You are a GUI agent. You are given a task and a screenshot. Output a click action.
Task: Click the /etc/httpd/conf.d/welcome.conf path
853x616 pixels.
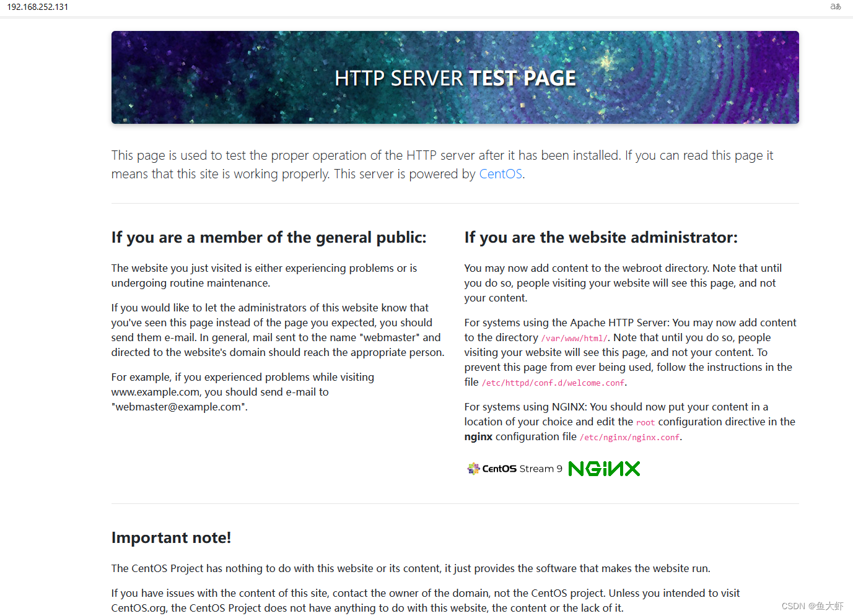[553, 383]
